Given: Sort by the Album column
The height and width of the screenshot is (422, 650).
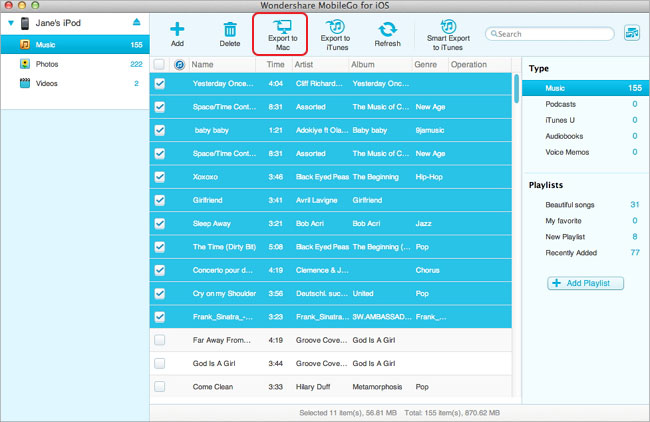Looking at the screenshot, I should 380,65.
